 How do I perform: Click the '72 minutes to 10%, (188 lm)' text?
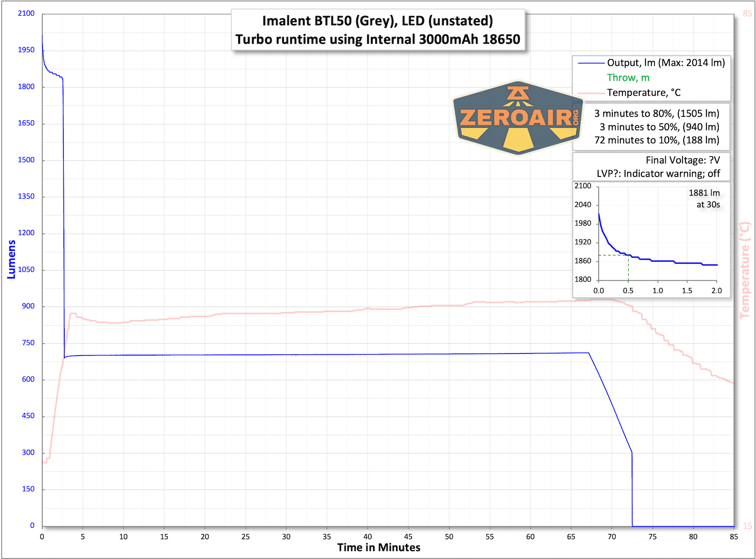pos(656,140)
